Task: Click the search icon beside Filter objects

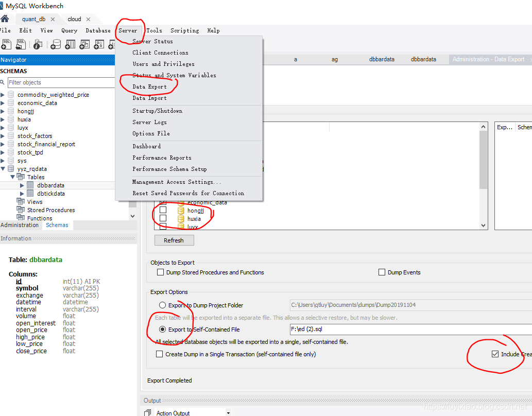Action: pos(3,82)
